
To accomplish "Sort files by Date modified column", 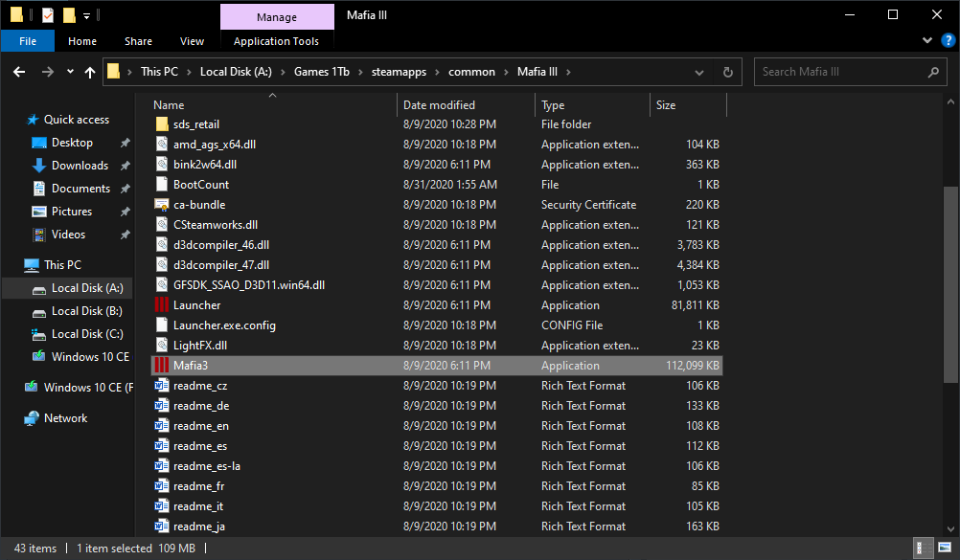I will 439,105.
